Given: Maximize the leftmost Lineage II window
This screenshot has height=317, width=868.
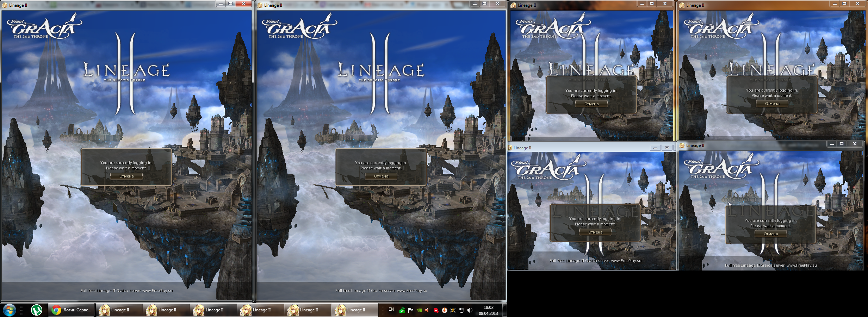Looking at the screenshot, I should point(230,4).
